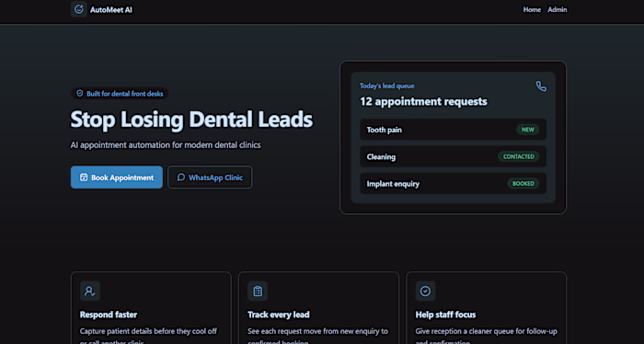The height and width of the screenshot is (344, 644).
Task: Click the chat bubble icon on WhatsApp Clinic
Action: pyautogui.click(x=181, y=178)
